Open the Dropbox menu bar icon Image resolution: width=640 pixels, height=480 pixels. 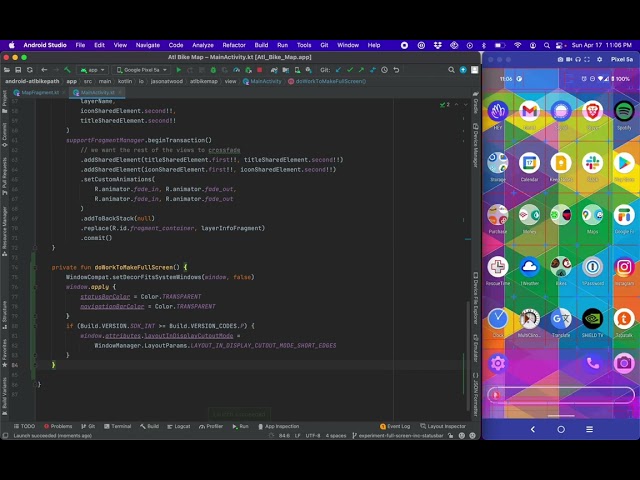[438, 45]
